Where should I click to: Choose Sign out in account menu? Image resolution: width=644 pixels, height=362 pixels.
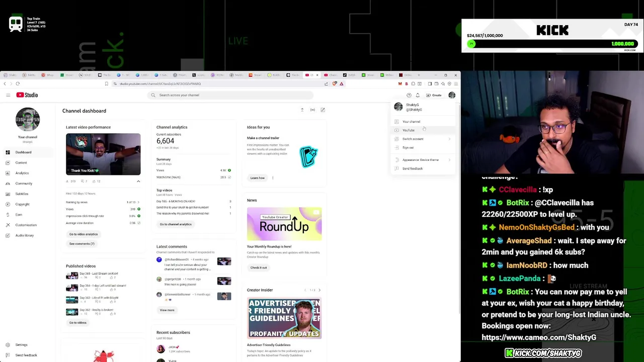point(423,148)
